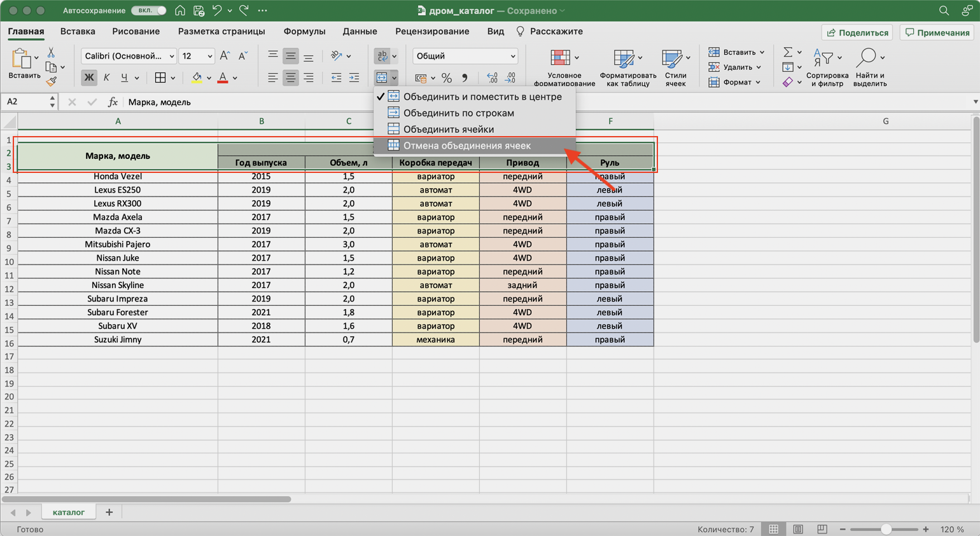This screenshot has height=536, width=980.
Task: Decrease font size
Action: [x=242, y=56]
